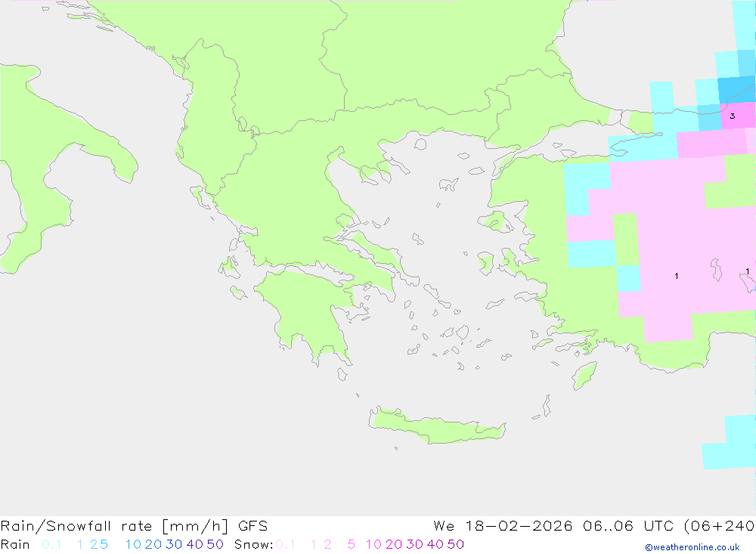Click the Rain legend value 20
Screen dimensions: 756x554
(153, 544)
